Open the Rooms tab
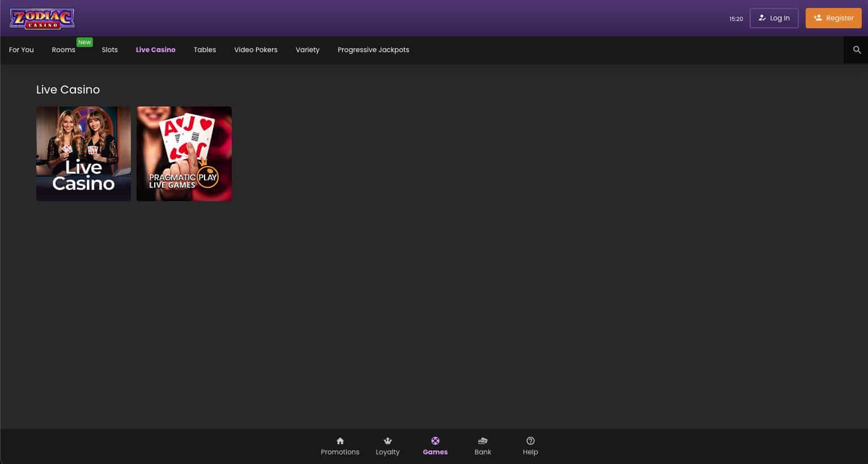This screenshot has width=868, height=464. point(63,50)
